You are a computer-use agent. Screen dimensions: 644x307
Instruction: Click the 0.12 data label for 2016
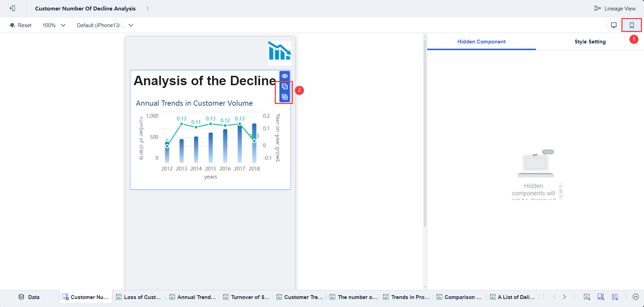point(225,120)
